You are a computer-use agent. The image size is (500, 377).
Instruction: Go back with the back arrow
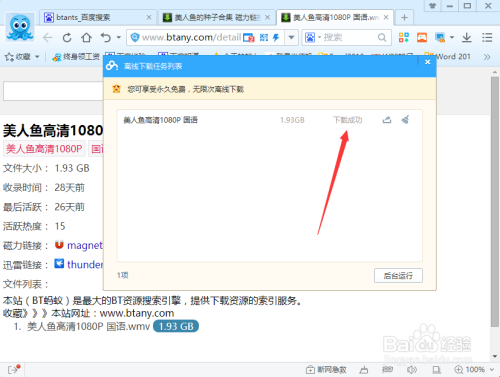tap(48, 38)
